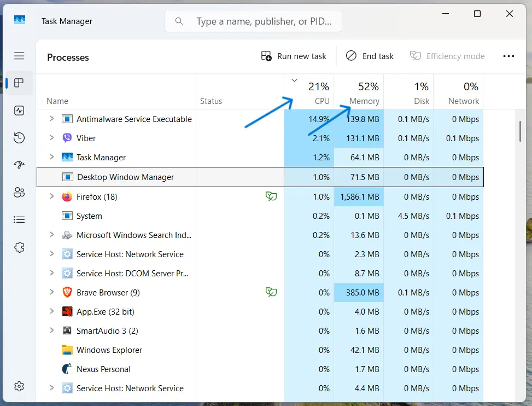
Task: Click Viber network value 0.1 Mbps
Action: 463,138
